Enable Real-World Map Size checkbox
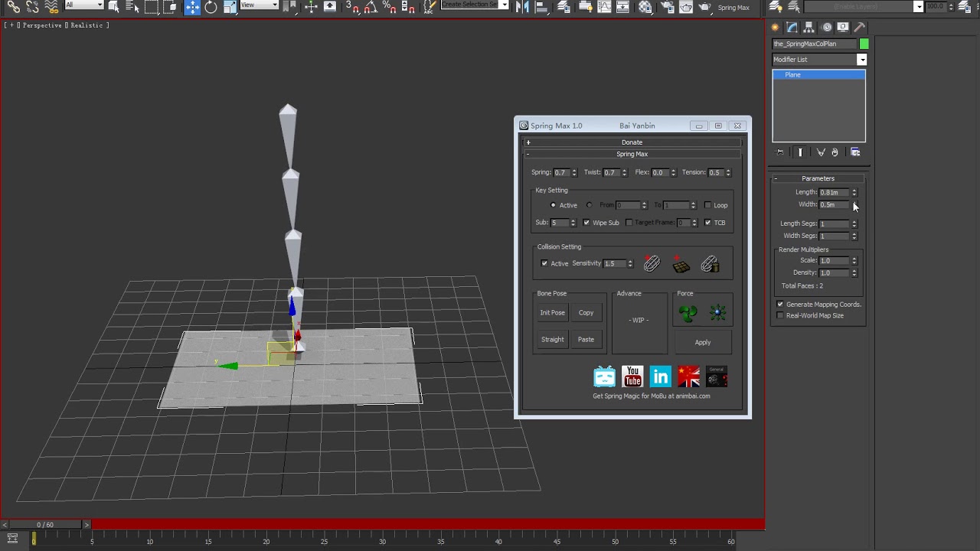This screenshot has width=980, height=551. (x=780, y=315)
